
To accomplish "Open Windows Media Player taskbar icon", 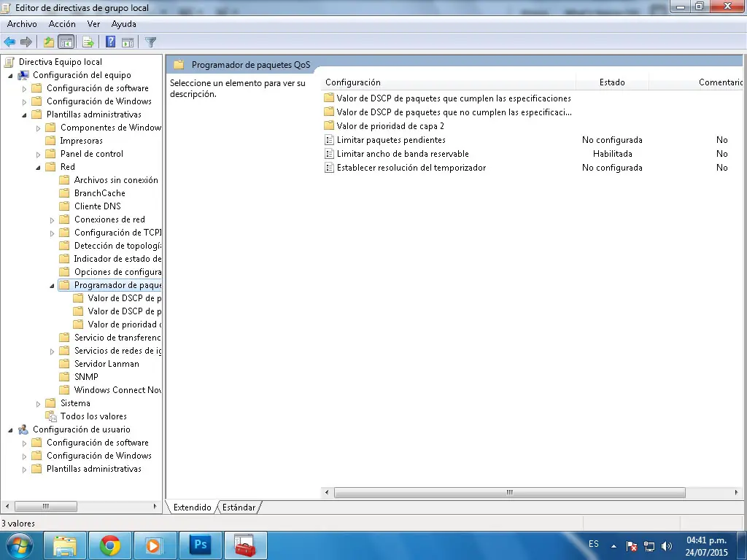I will (155, 545).
